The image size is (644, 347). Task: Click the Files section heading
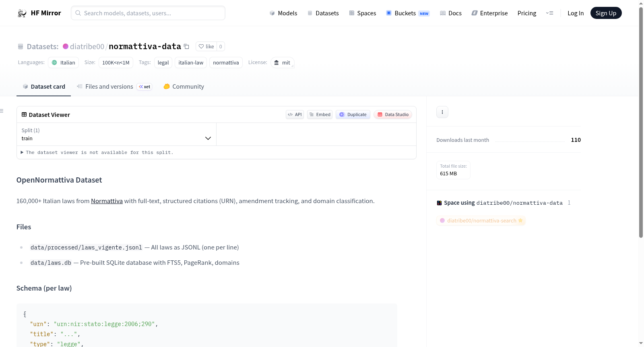[x=24, y=227]
